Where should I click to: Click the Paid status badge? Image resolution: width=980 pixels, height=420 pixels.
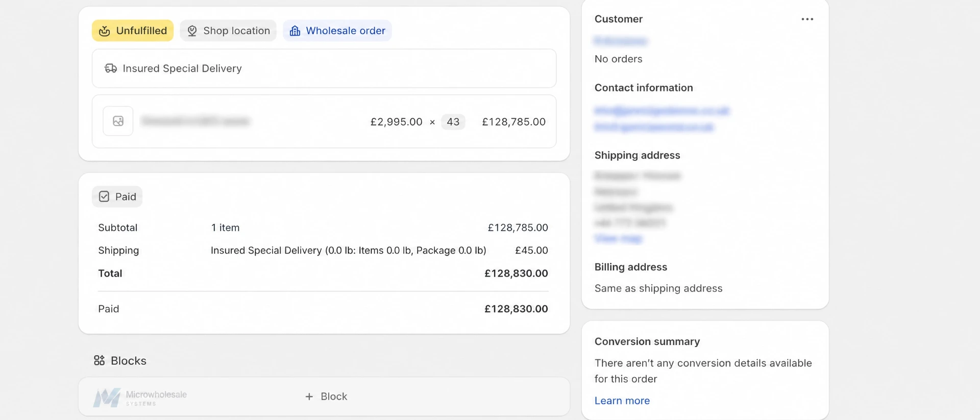tap(117, 196)
